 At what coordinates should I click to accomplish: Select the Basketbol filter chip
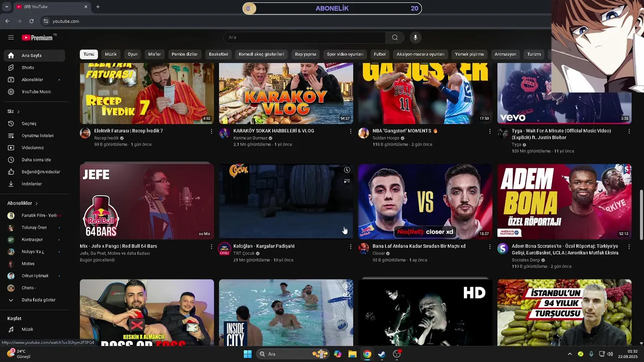[218, 54]
